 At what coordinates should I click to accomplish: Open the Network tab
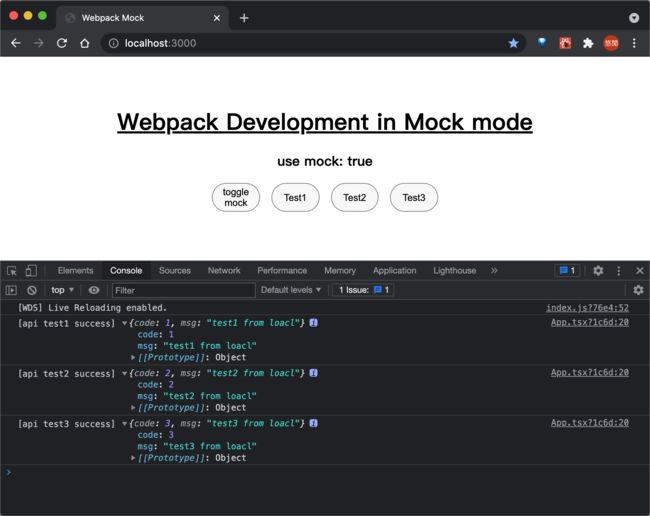point(224,271)
